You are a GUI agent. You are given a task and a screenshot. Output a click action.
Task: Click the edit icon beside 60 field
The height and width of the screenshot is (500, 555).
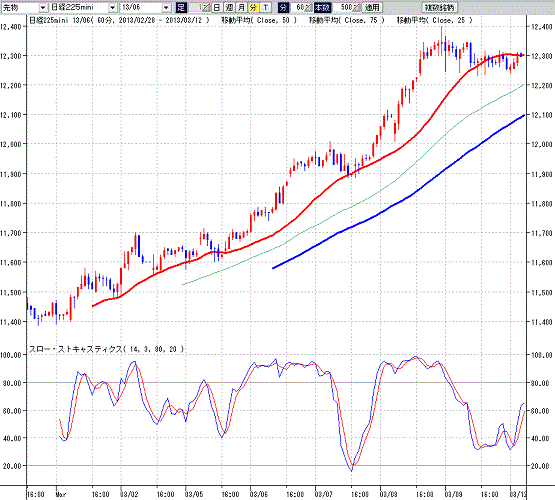pyautogui.click(x=308, y=7)
